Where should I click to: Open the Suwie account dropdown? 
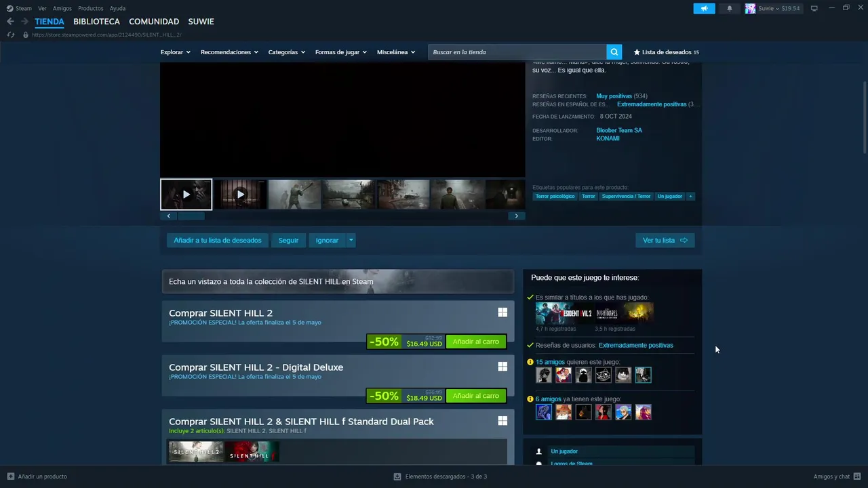(779, 8)
